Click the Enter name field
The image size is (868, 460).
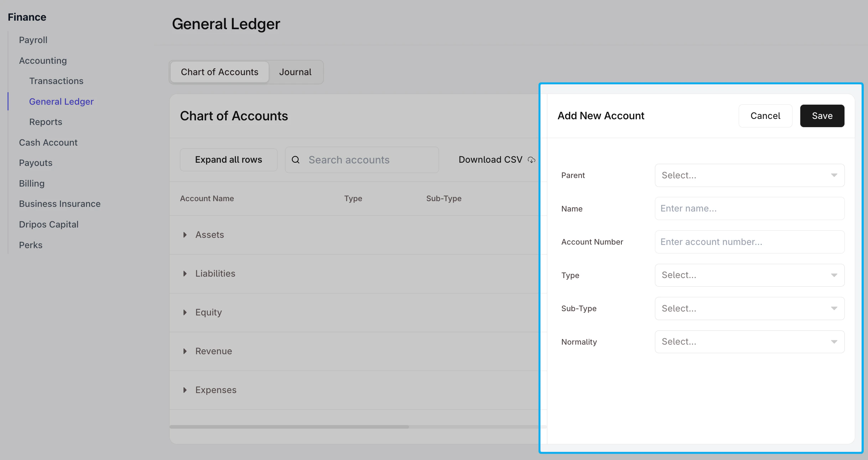click(x=750, y=209)
